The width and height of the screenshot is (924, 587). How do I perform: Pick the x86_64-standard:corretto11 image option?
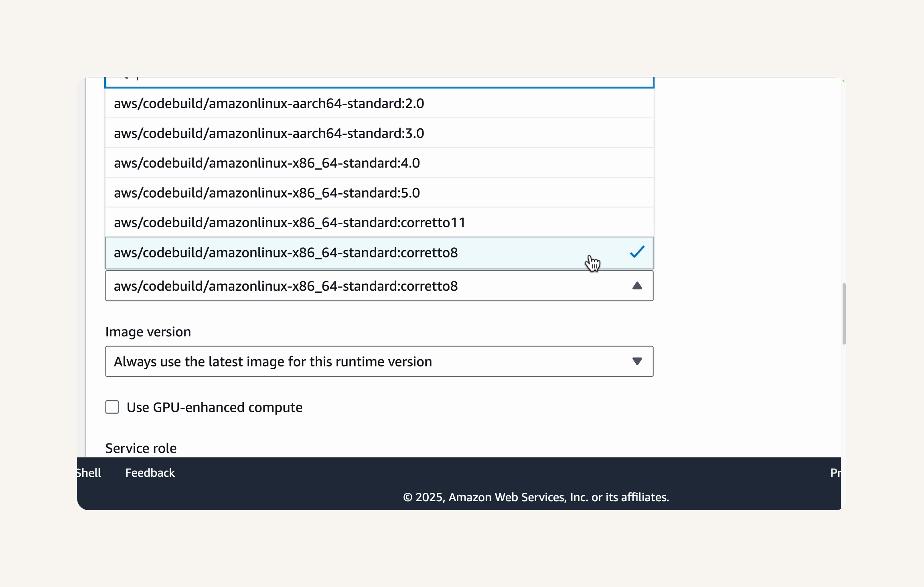point(379,222)
